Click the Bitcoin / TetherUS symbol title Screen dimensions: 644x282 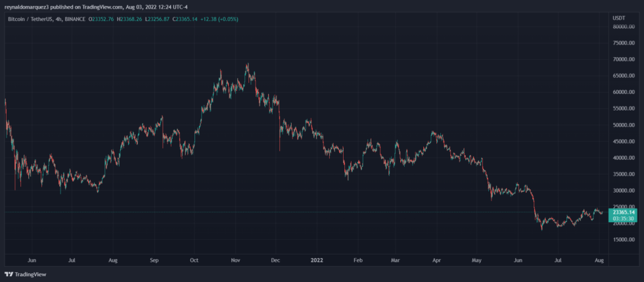32,19
